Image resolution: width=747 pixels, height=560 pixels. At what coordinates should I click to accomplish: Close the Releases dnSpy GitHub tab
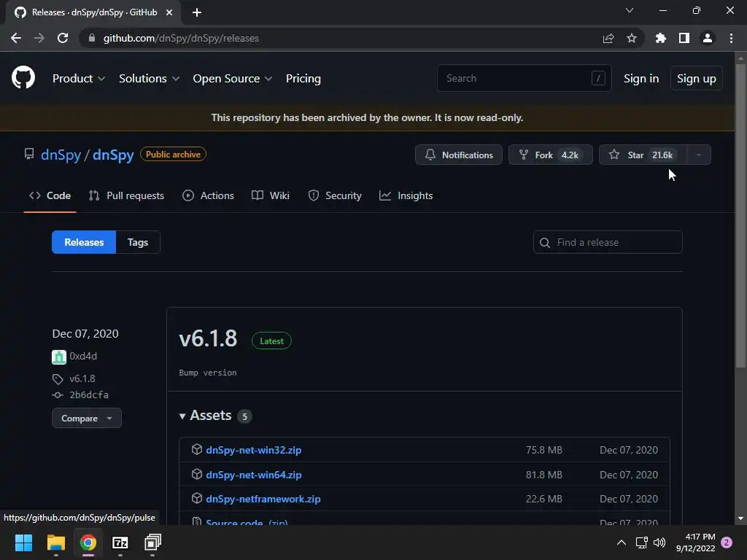[169, 12]
